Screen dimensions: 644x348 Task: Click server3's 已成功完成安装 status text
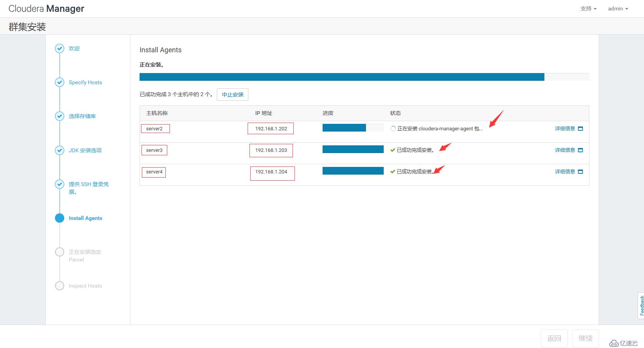416,150
